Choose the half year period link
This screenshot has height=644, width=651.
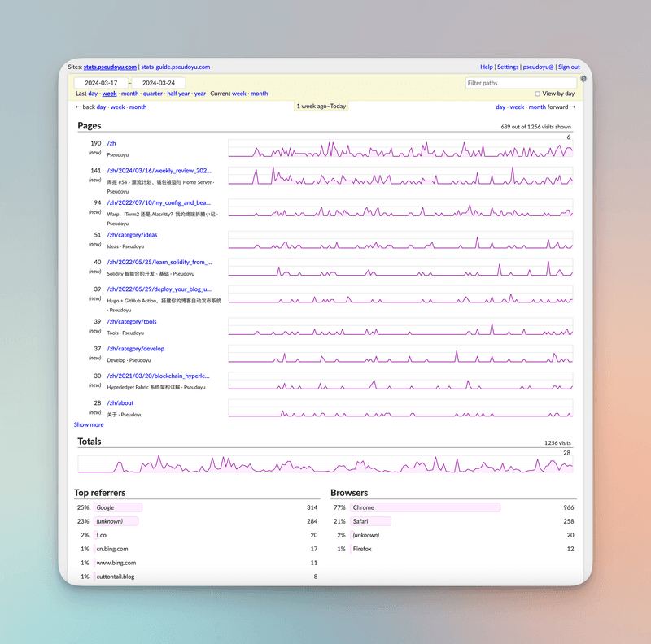coord(178,94)
